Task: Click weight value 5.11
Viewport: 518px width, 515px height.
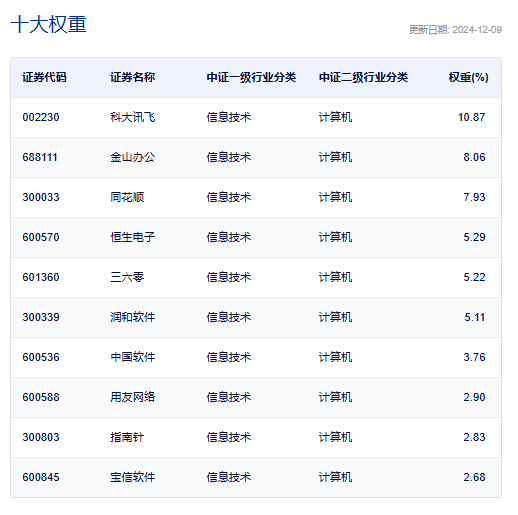Action: click(x=475, y=317)
